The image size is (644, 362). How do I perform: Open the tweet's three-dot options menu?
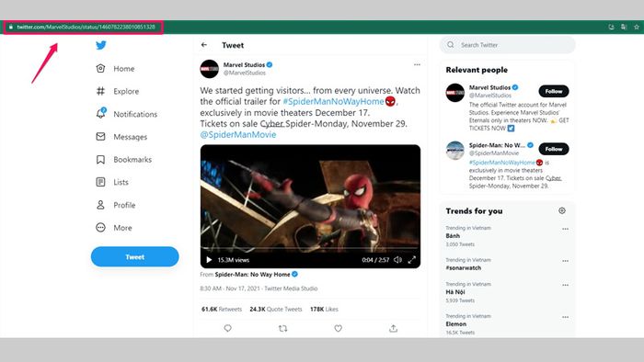[417, 64]
